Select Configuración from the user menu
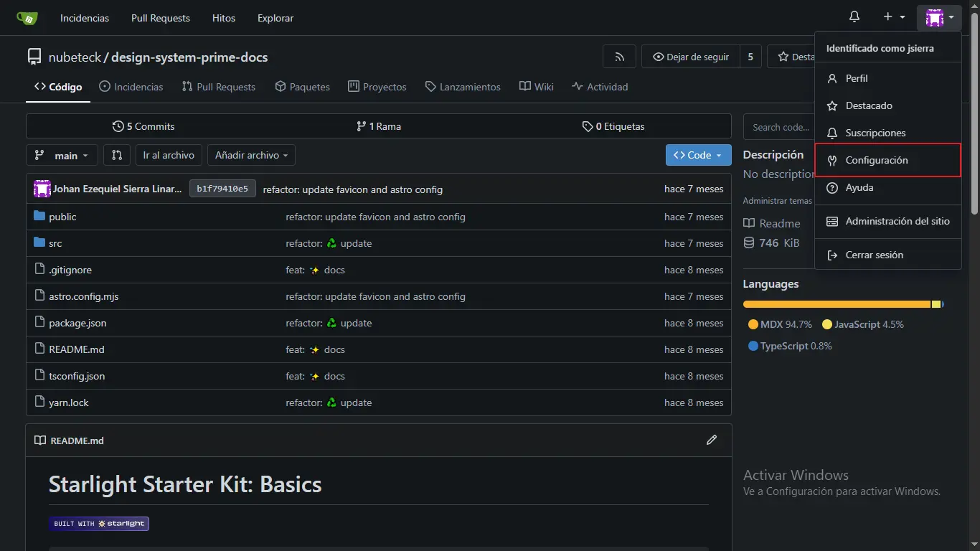The width and height of the screenshot is (980, 551). [887, 160]
